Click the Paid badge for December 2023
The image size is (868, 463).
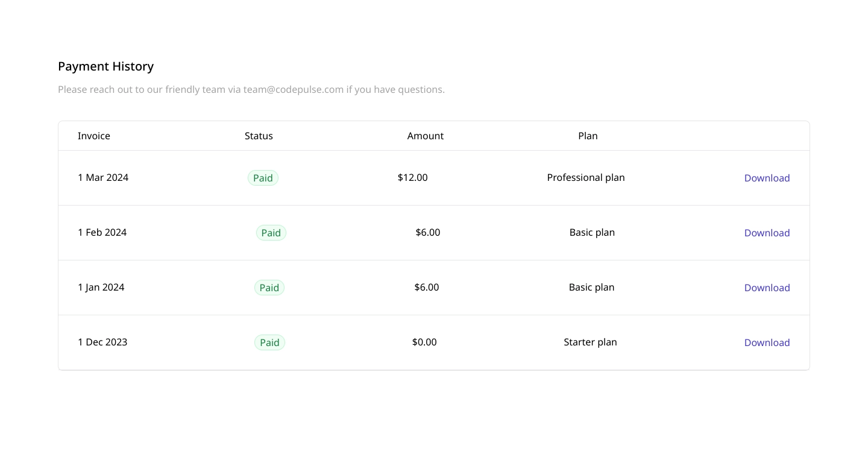pyautogui.click(x=269, y=342)
